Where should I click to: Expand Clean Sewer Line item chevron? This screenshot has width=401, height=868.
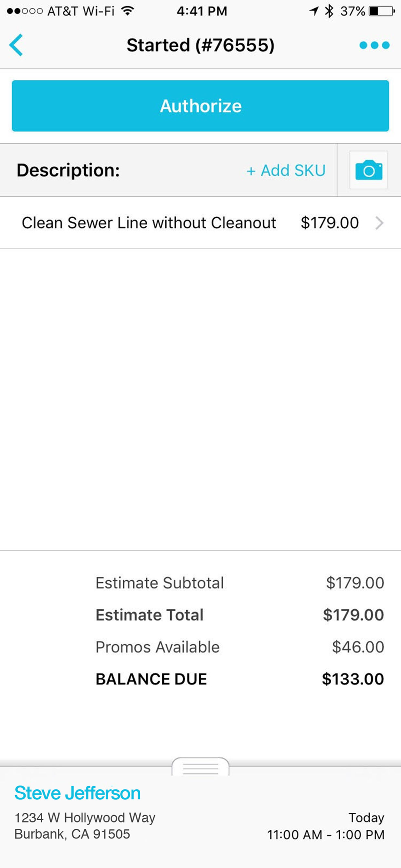coord(379,223)
